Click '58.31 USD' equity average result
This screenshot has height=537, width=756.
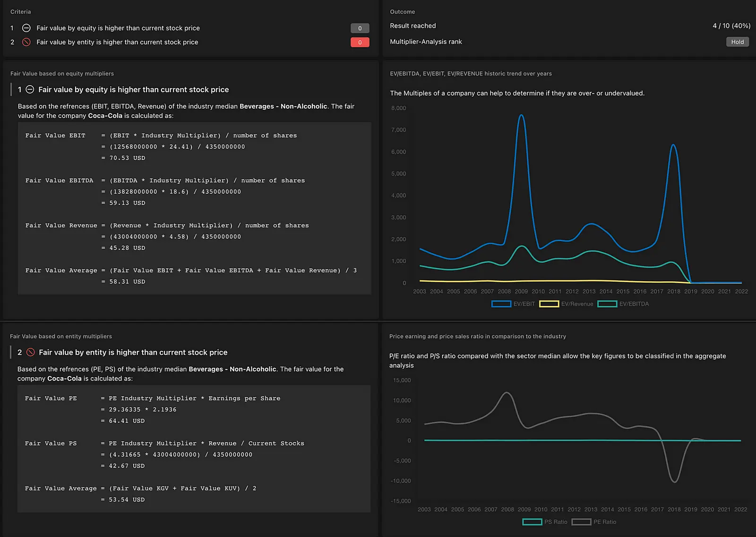click(127, 281)
